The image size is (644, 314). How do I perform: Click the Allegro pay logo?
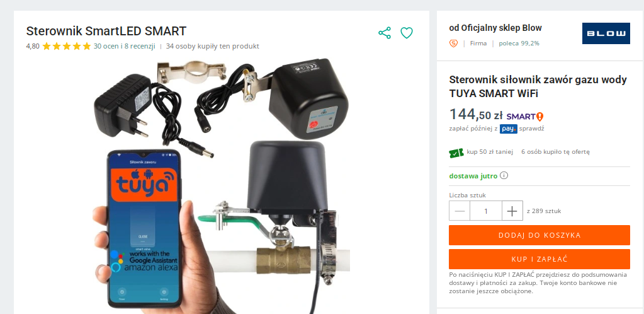click(509, 129)
